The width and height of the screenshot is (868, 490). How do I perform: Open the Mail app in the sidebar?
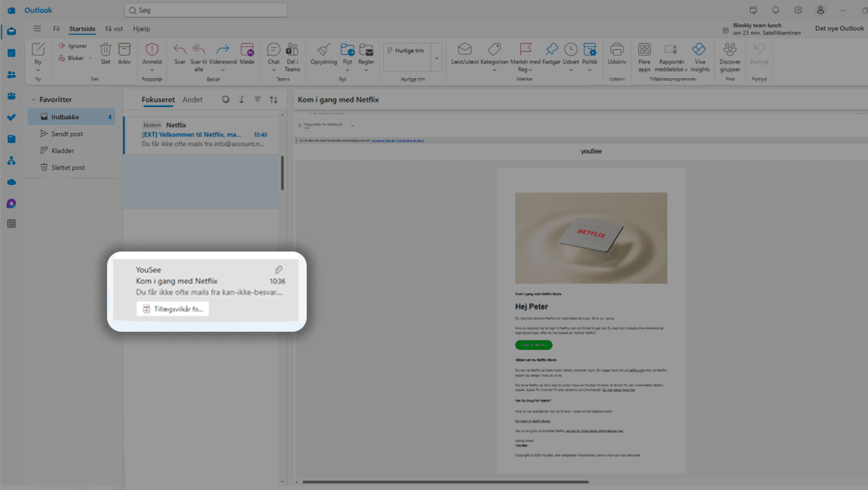[12, 32]
